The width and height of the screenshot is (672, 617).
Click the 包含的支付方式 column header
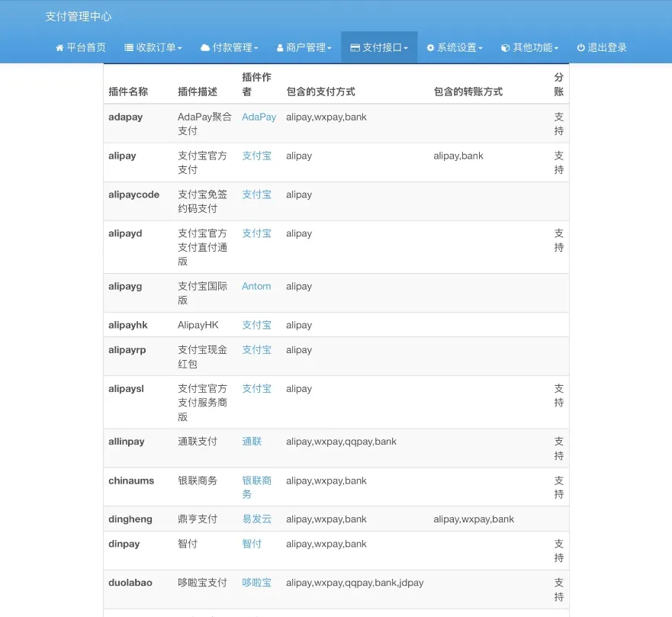tap(320, 92)
